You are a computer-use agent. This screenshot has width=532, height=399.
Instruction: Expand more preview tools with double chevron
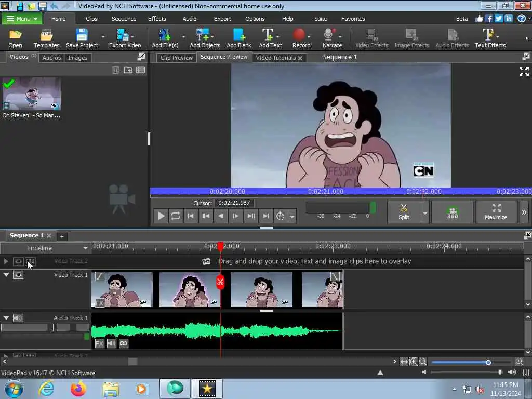pyautogui.click(x=524, y=212)
